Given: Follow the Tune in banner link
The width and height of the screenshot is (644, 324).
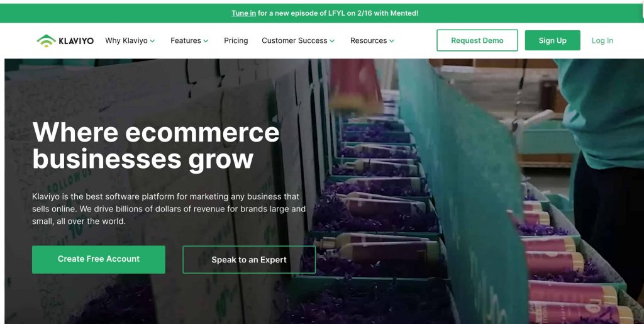Looking at the screenshot, I should point(243,13).
